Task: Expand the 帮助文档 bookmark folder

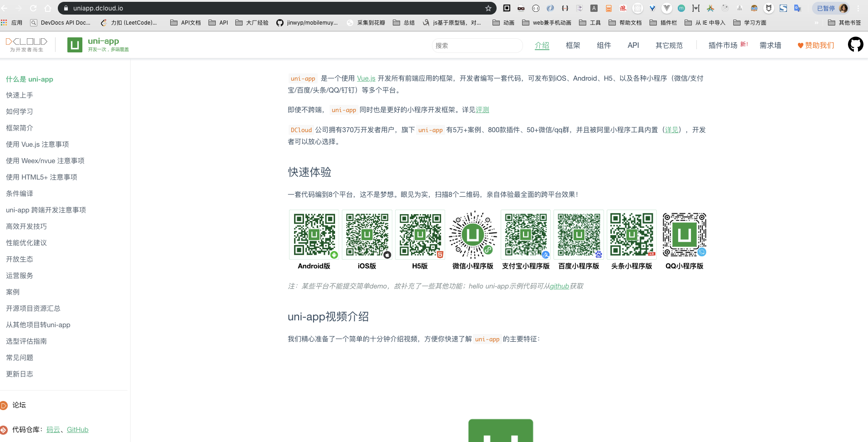Action: [x=625, y=22]
